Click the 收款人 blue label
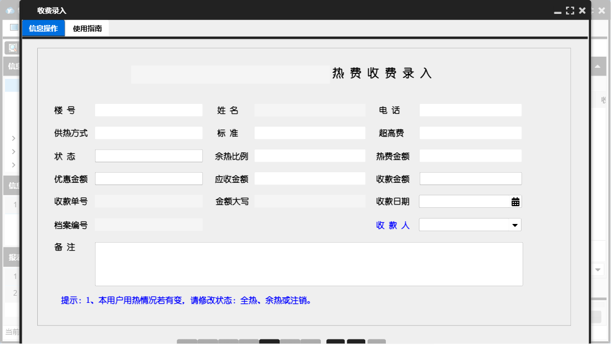Image resolution: width=611 pixels, height=364 pixels. click(x=393, y=225)
